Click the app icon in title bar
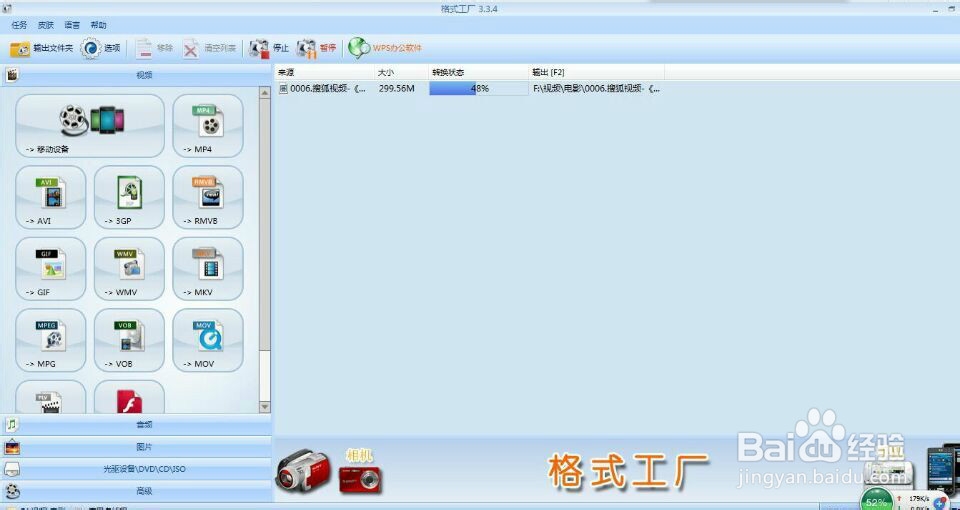The width and height of the screenshot is (960, 510). (x=6, y=8)
